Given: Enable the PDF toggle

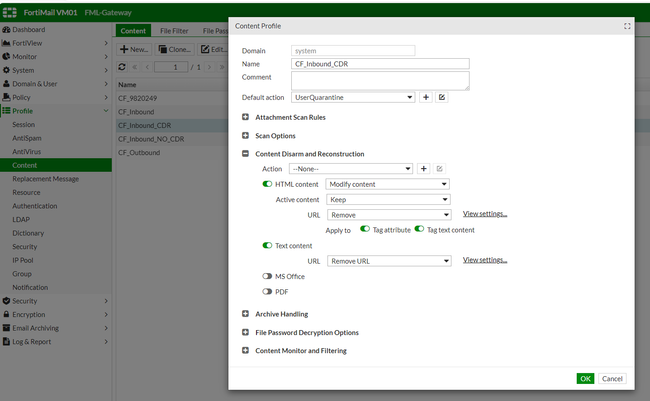Looking at the screenshot, I should point(267,291).
